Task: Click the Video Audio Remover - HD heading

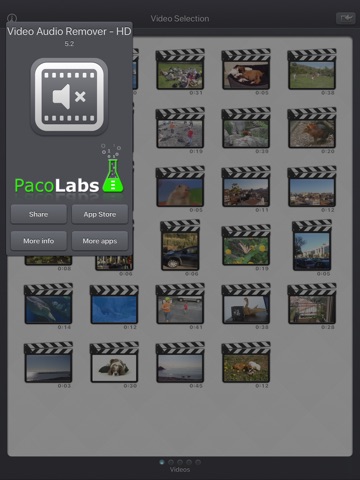Action: tap(69, 31)
